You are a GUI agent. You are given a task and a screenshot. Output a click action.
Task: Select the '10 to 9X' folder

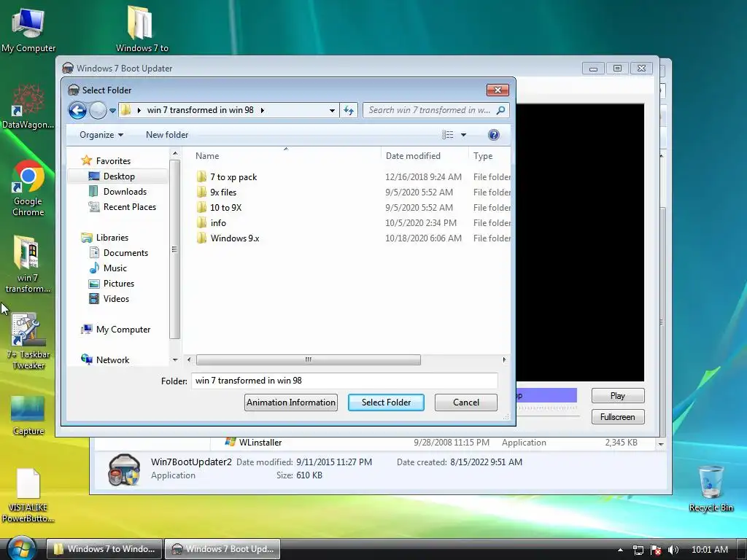pyautogui.click(x=225, y=208)
